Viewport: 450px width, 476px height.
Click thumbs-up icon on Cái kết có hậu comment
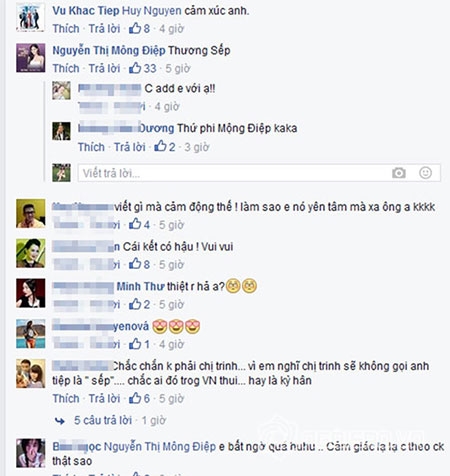coord(135,264)
